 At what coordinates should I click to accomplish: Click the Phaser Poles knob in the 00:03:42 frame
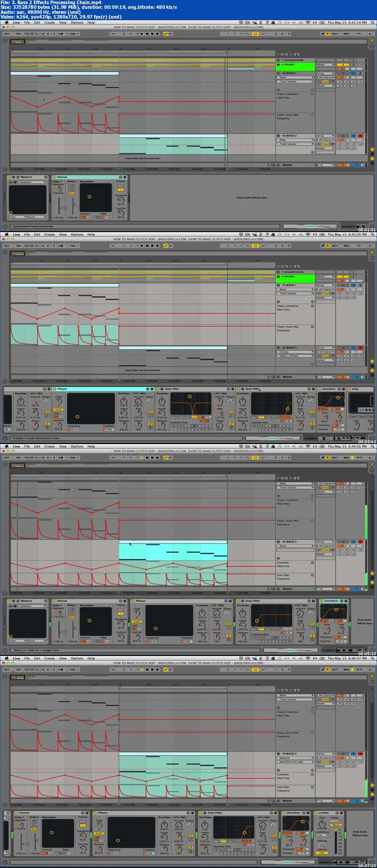point(58,402)
